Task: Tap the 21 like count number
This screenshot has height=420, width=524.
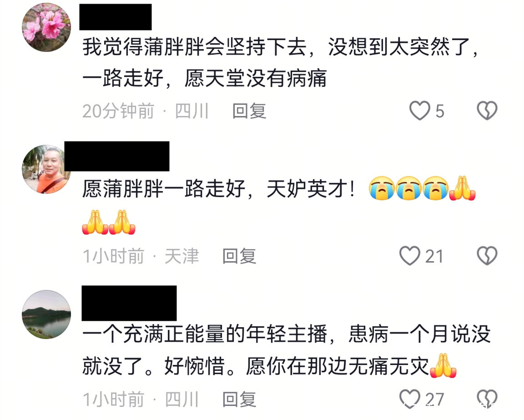Action: point(434,257)
